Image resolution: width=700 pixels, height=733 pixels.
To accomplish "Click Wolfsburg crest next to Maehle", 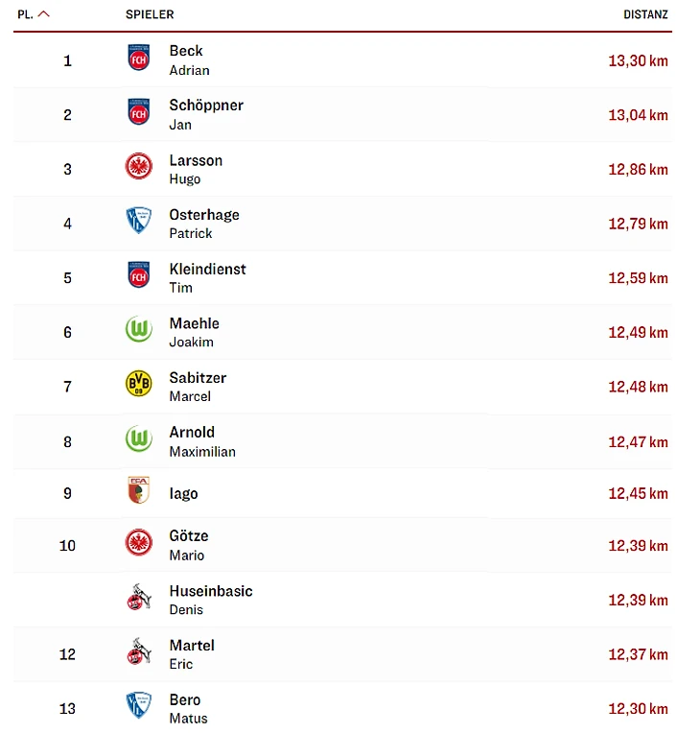I will point(139,331).
